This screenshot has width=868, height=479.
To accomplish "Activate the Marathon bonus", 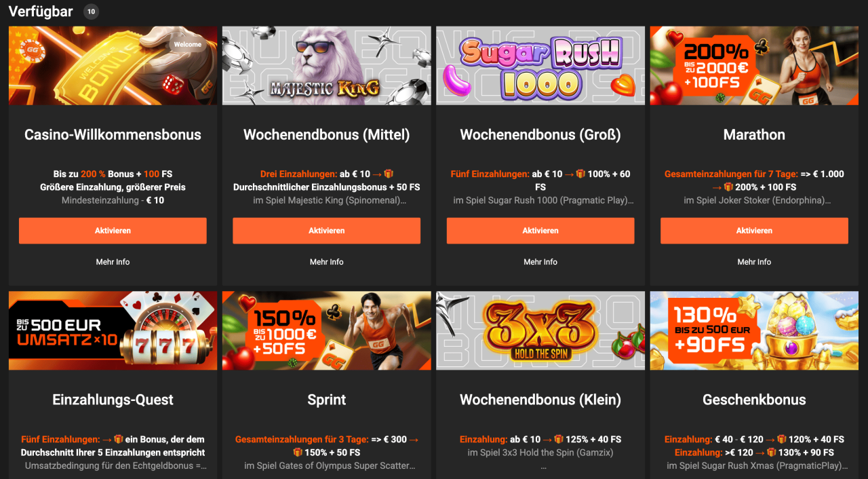I will [754, 231].
